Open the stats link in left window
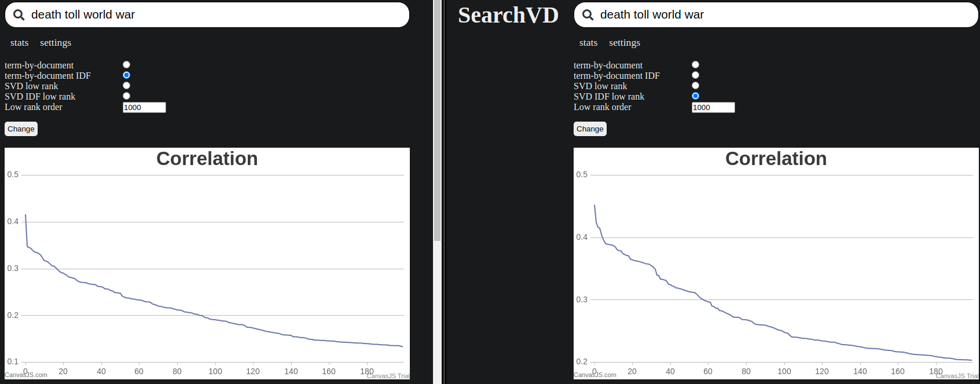Image resolution: width=980 pixels, height=384 pixels. [19, 43]
